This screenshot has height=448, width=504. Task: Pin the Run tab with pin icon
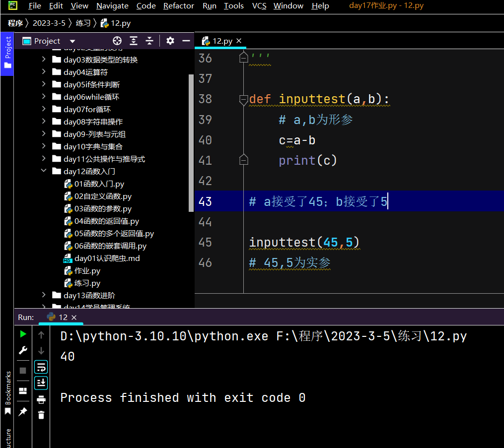click(23, 411)
